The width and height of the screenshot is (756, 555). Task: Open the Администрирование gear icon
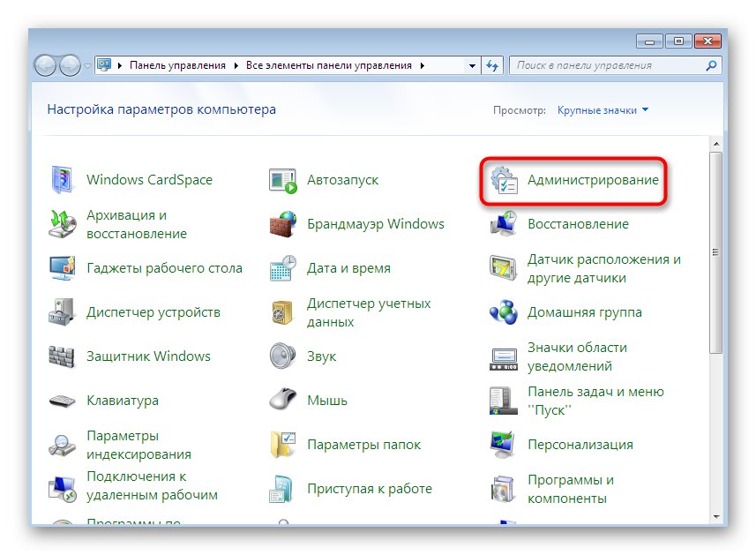point(504,180)
